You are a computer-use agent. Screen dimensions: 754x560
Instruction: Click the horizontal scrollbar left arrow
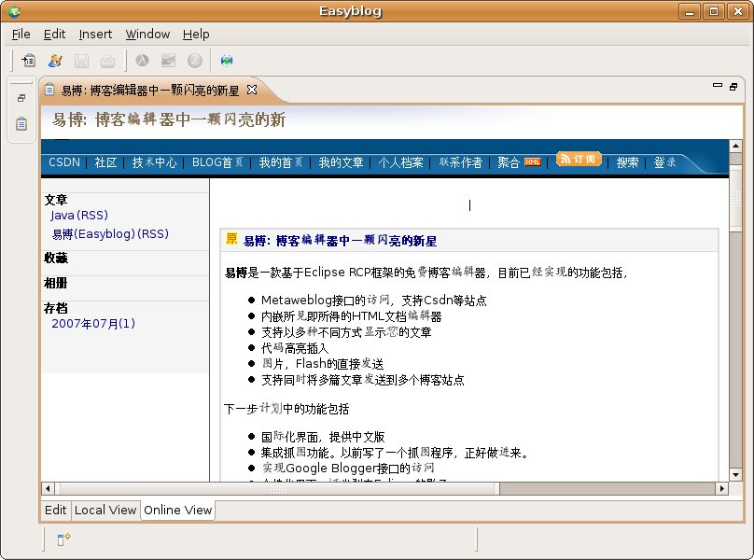click(x=48, y=488)
